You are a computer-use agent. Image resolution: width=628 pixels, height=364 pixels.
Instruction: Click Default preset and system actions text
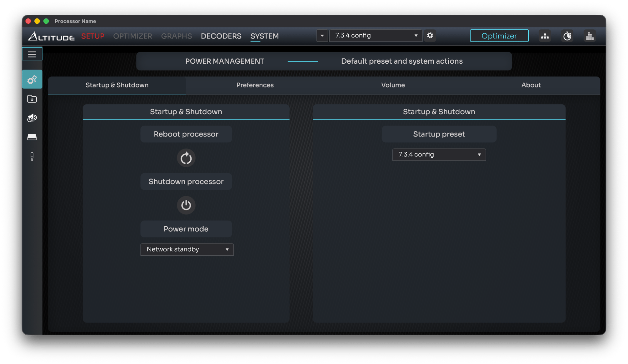click(402, 61)
